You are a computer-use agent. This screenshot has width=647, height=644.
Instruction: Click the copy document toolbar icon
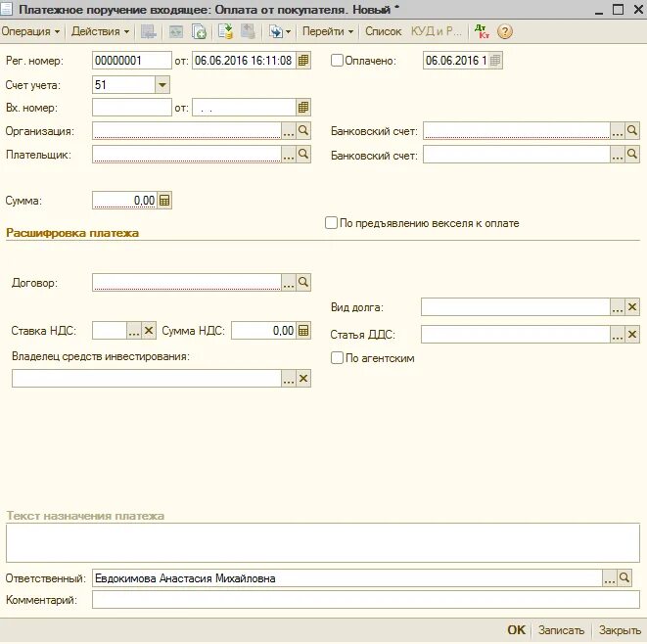click(x=199, y=31)
